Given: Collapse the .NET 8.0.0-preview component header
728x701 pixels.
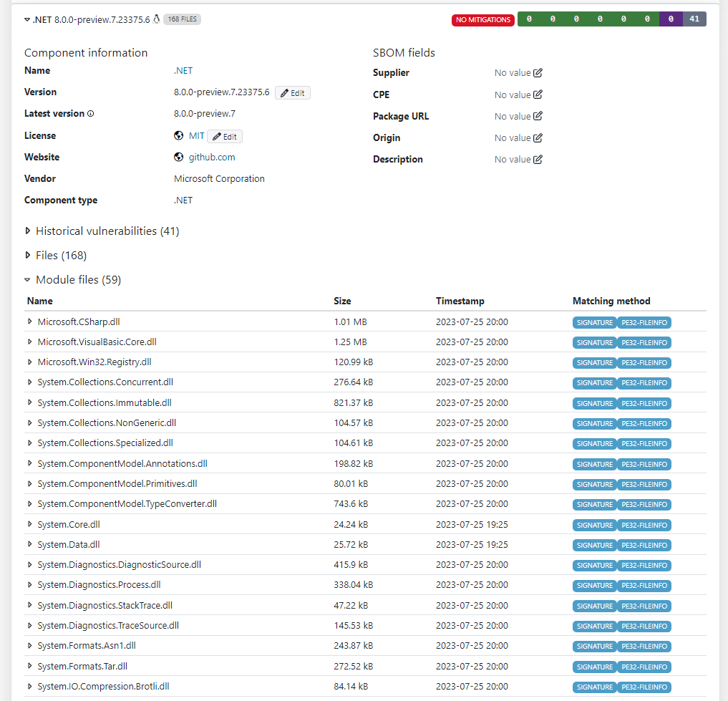Looking at the screenshot, I should (x=27, y=19).
